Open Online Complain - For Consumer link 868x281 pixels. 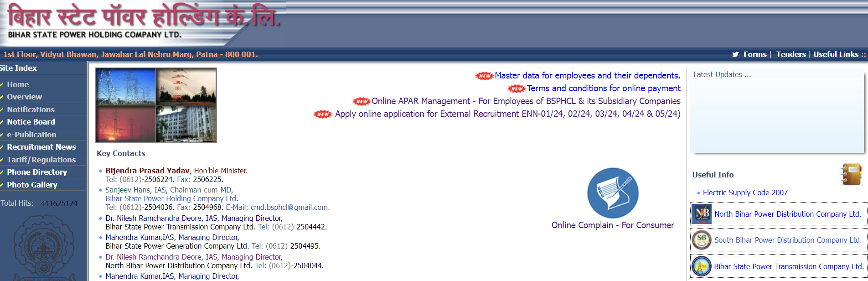point(613,225)
